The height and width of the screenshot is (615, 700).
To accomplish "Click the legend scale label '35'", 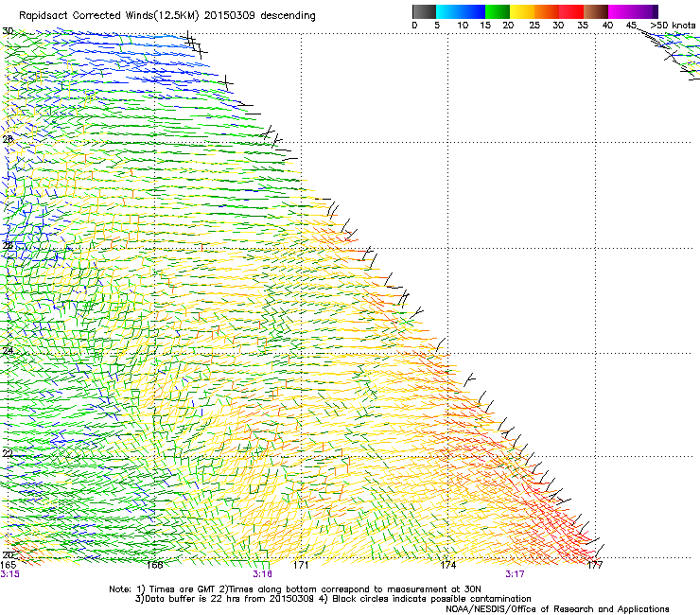I will click(583, 26).
